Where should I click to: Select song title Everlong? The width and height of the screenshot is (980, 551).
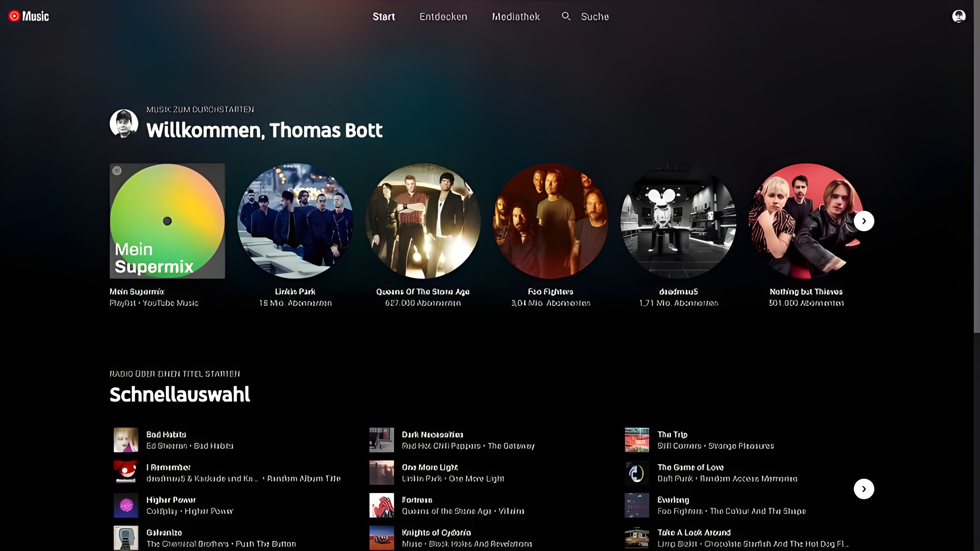click(x=673, y=500)
